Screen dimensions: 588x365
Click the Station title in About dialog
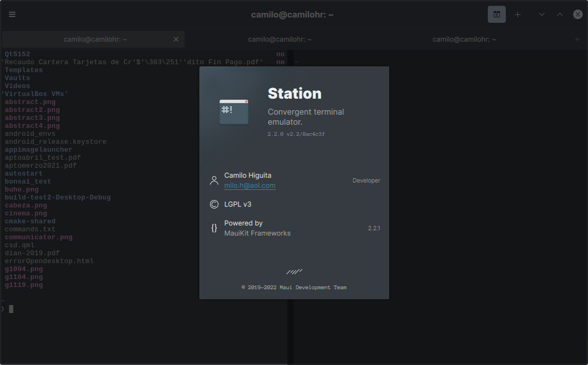tap(295, 93)
